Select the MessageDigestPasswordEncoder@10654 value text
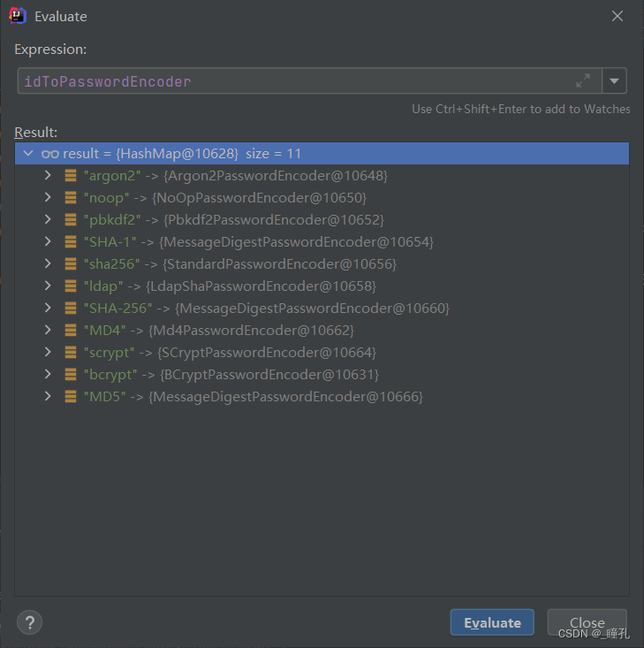 (296, 241)
